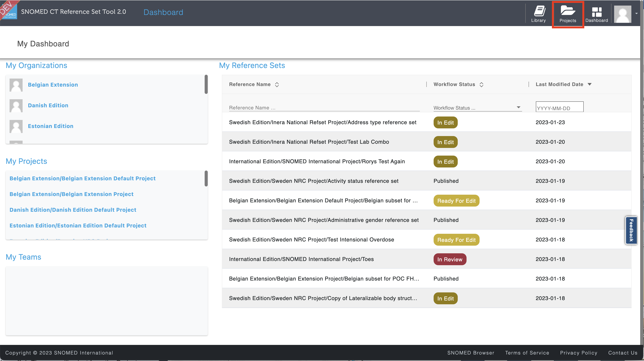Open Estonian Edition organization link
The height and width of the screenshot is (361, 644).
point(51,126)
